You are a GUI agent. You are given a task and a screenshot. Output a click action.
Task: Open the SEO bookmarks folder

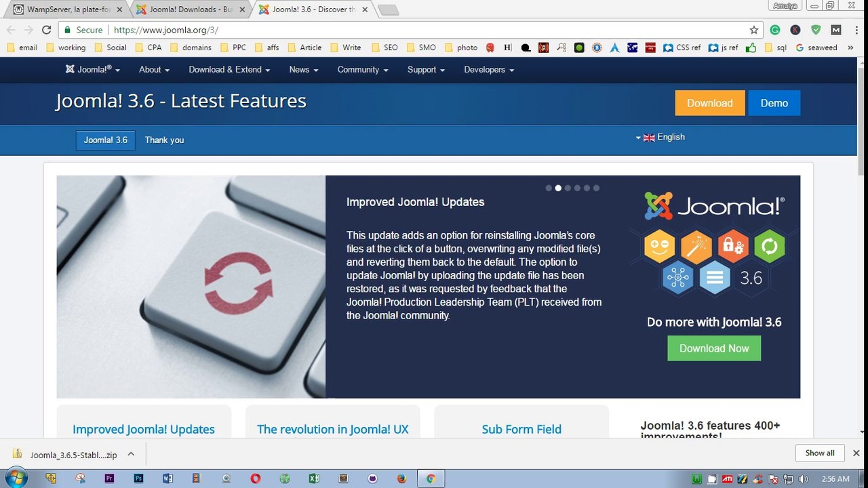tap(385, 47)
